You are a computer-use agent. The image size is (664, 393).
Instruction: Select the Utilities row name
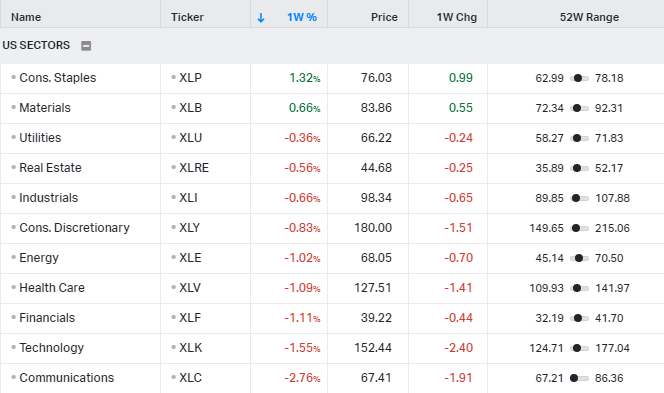(x=40, y=138)
